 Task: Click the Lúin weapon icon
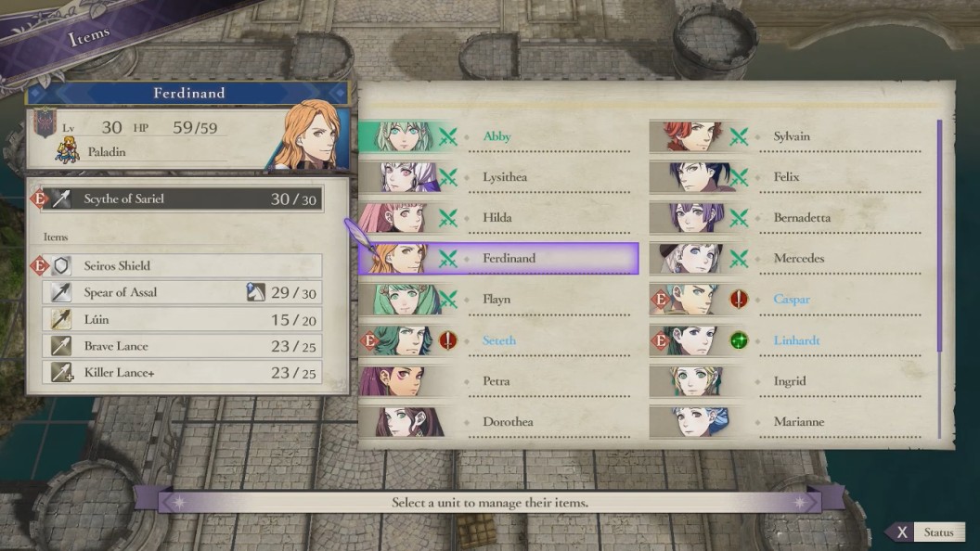[61, 319]
